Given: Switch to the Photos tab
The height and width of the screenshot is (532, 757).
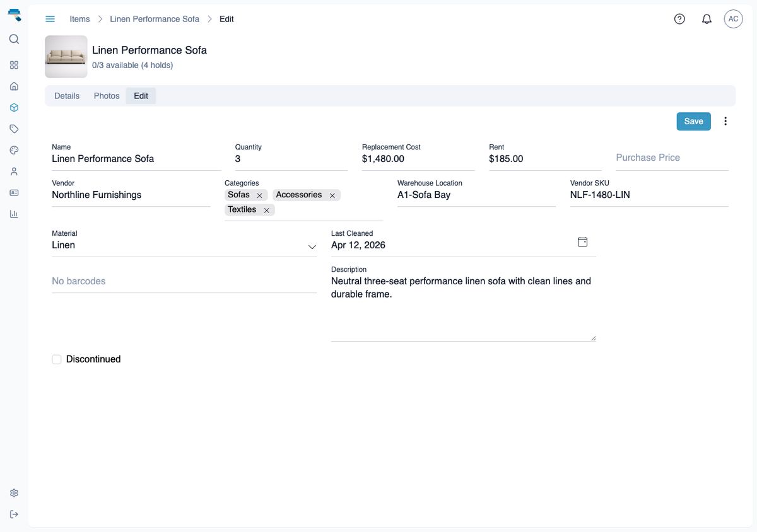Looking at the screenshot, I should click(107, 96).
